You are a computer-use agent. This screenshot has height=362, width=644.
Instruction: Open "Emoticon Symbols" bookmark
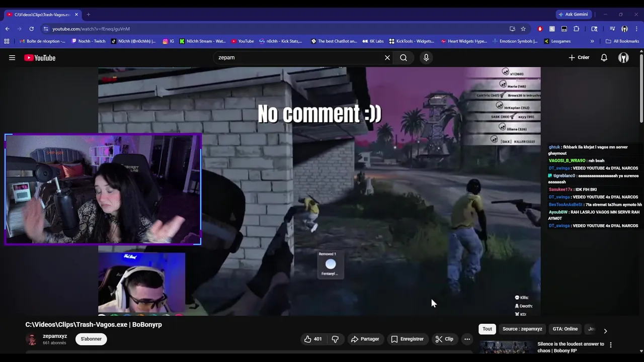515,41
